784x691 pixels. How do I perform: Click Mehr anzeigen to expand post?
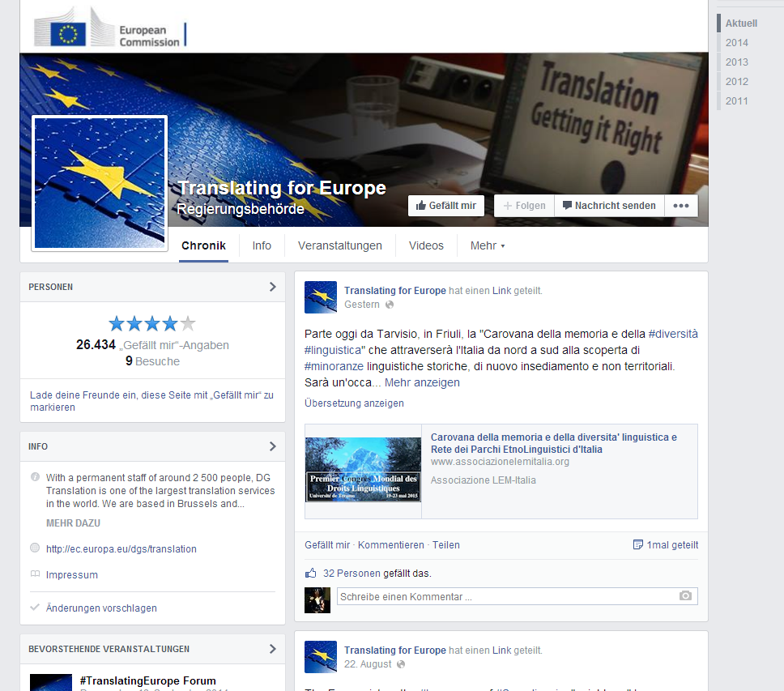coord(422,382)
